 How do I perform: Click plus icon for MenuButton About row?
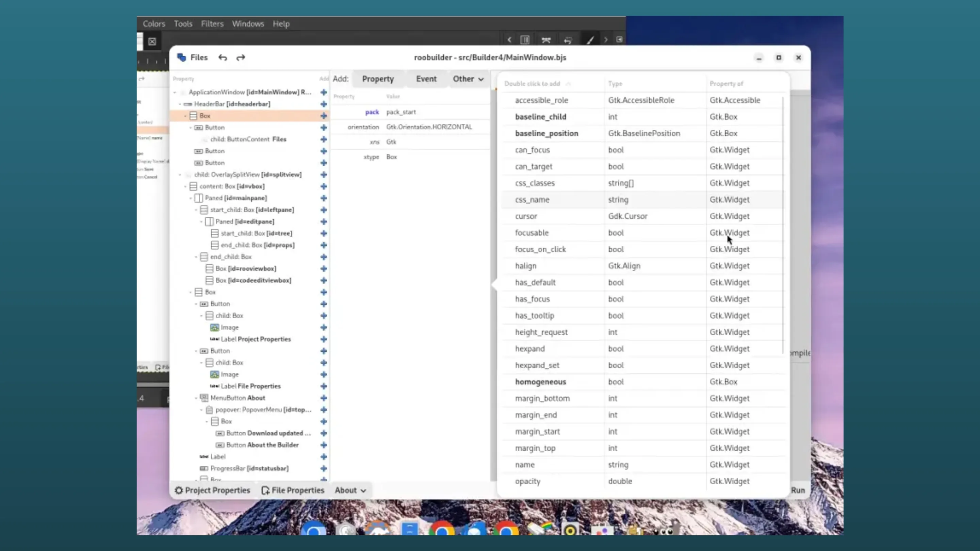324,398
